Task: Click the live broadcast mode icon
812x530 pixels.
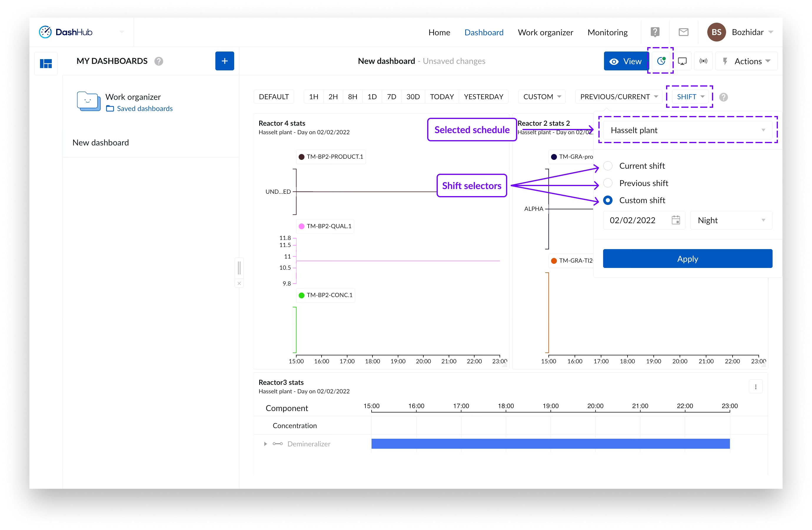Action: coord(703,61)
